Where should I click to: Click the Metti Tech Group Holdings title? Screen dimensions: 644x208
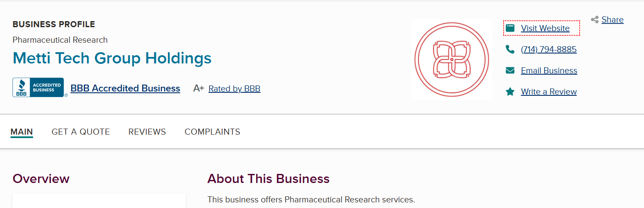click(112, 58)
